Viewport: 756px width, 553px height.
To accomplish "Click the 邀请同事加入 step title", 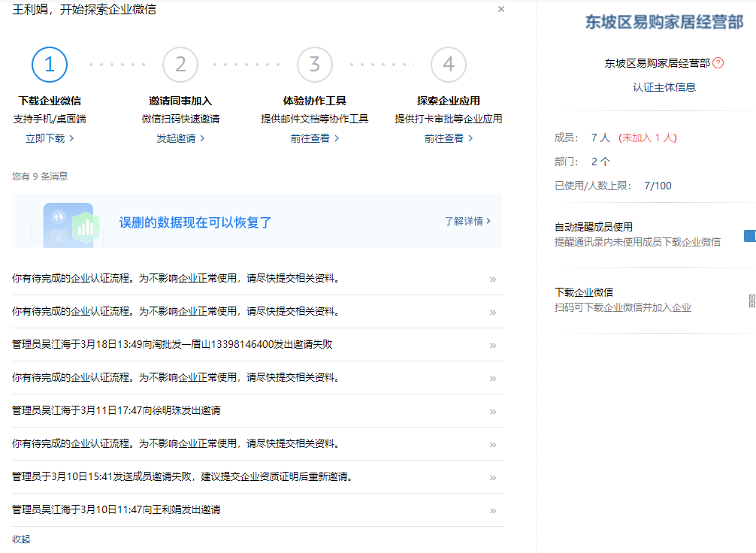I will point(180,101).
